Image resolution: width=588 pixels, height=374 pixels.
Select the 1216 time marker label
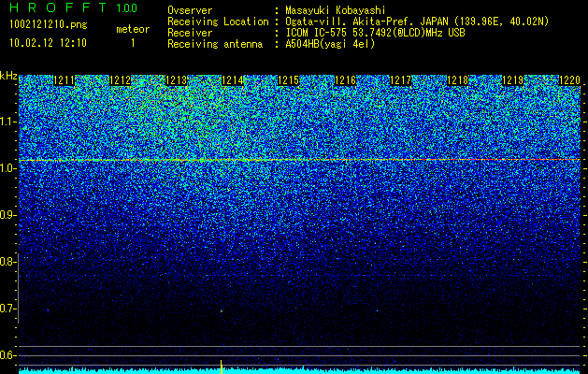coord(345,80)
